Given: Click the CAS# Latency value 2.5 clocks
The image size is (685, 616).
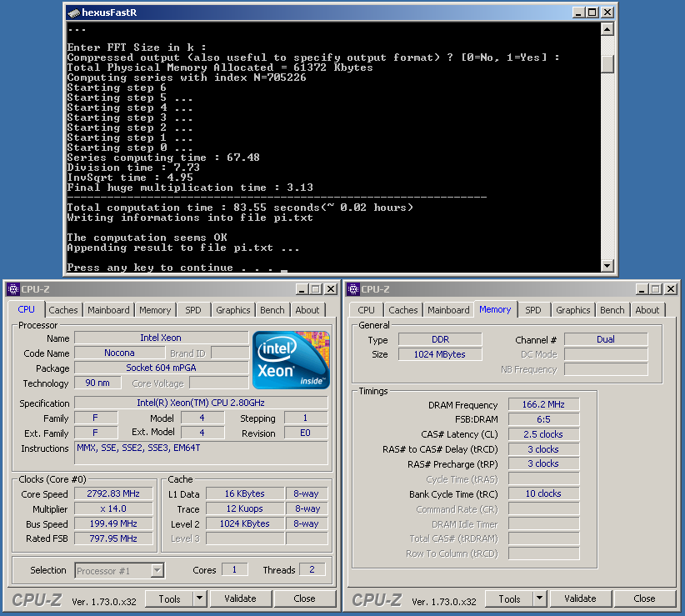Looking at the screenshot, I should point(543,434).
